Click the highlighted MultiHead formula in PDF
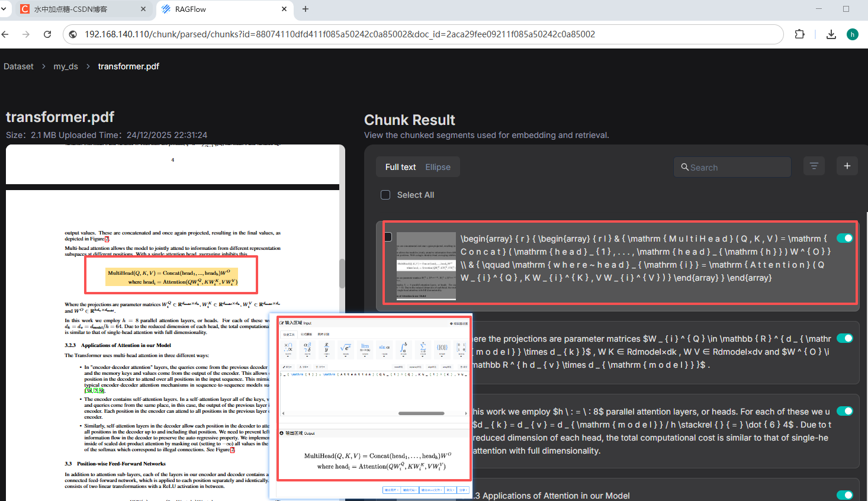 click(172, 277)
